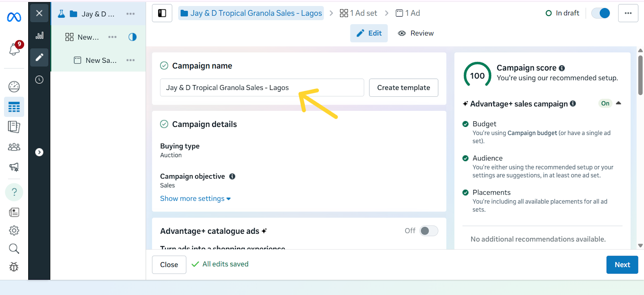Open the settings gear

tap(14, 231)
